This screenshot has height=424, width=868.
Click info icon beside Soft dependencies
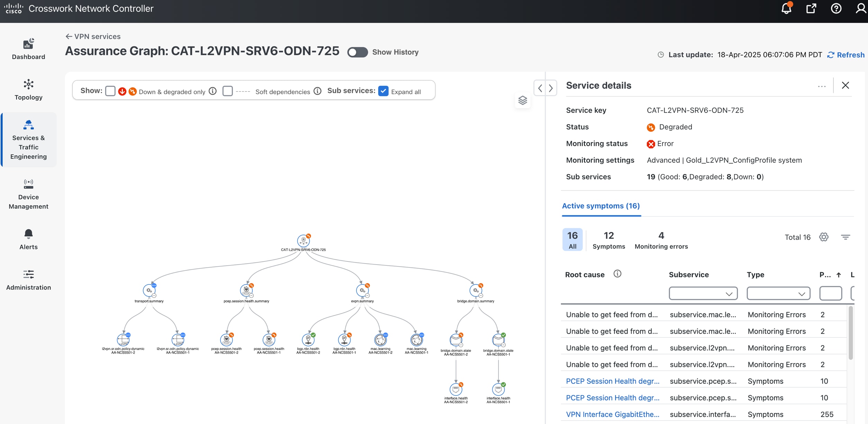click(317, 91)
